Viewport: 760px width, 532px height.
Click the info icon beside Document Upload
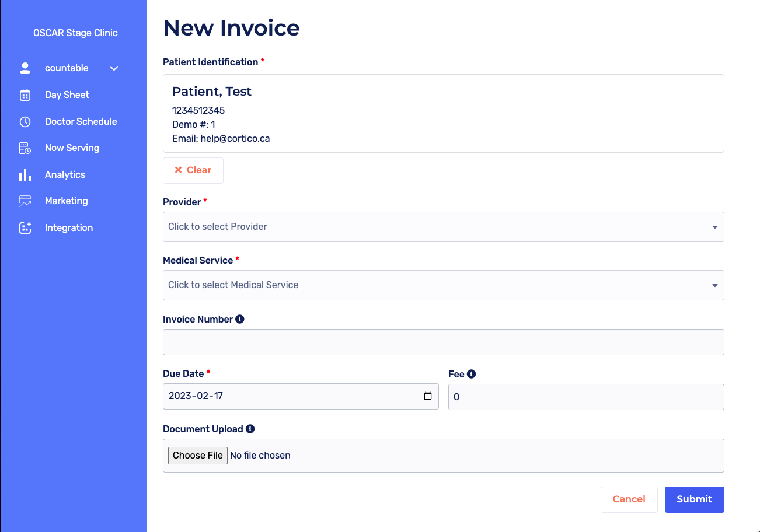[250, 429]
